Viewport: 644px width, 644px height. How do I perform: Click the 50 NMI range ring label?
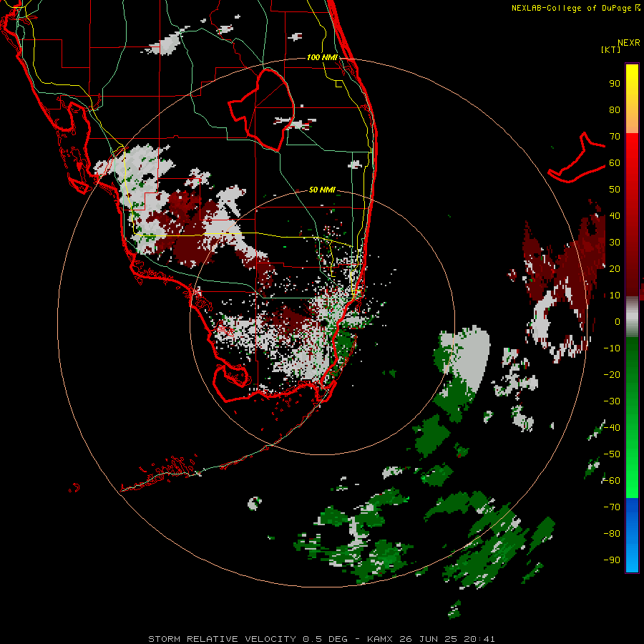(322, 190)
